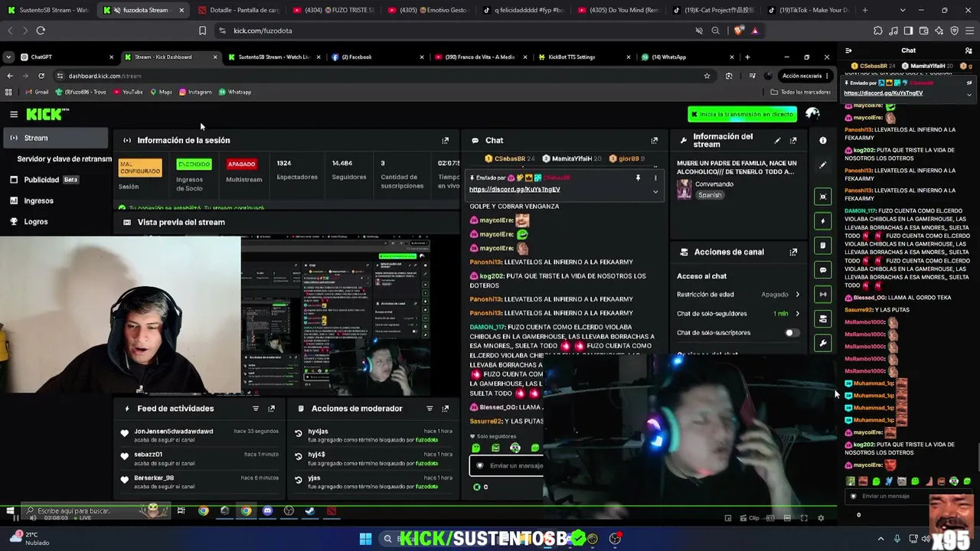Switch to the Dotadle browser tab

[x=240, y=10]
